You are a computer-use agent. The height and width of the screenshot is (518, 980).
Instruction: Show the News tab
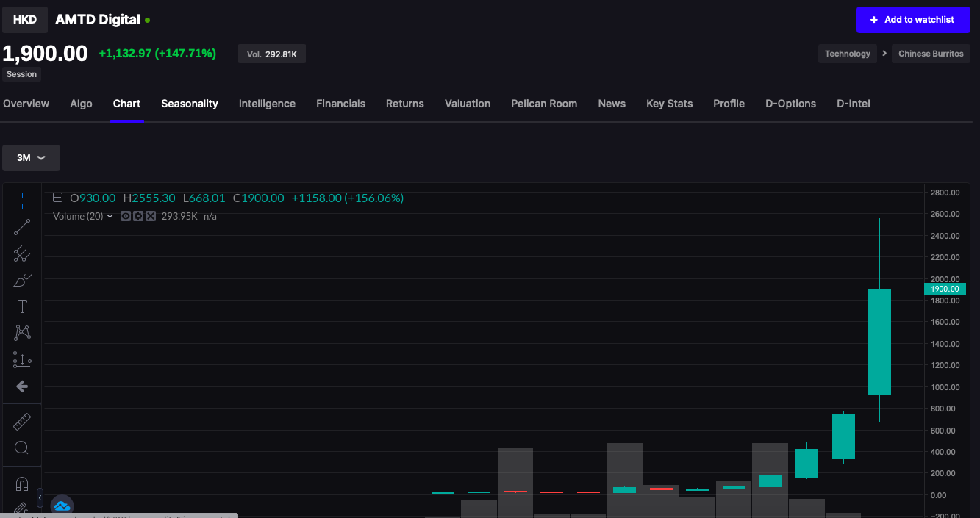click(612, 104)
